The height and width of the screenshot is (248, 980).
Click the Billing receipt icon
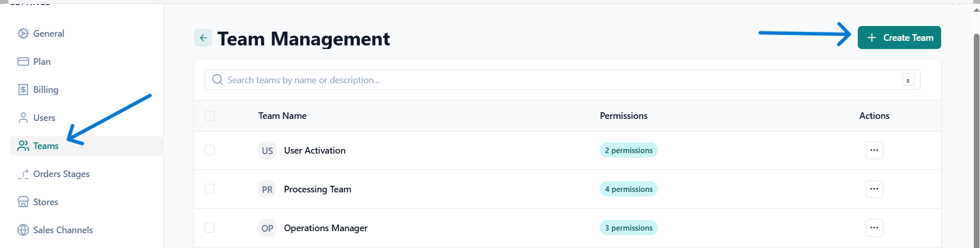click(23, 90)
